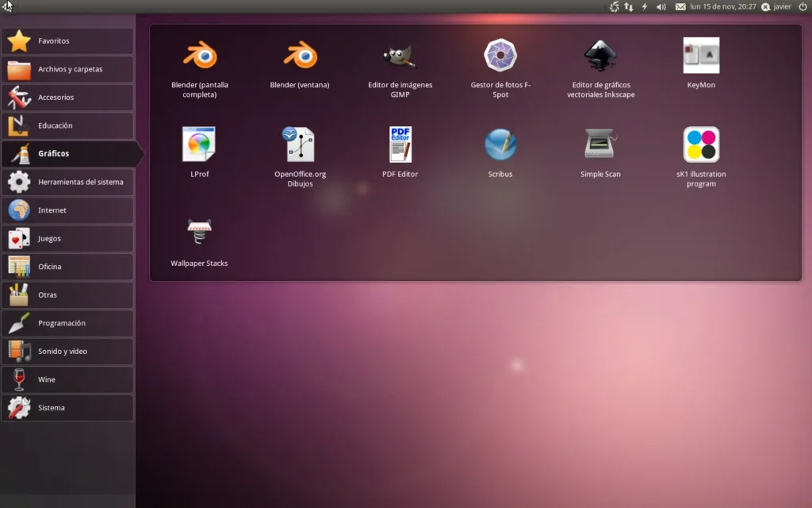
Task: Open Wallpaper Stacks app
Action: pos(199,233)
